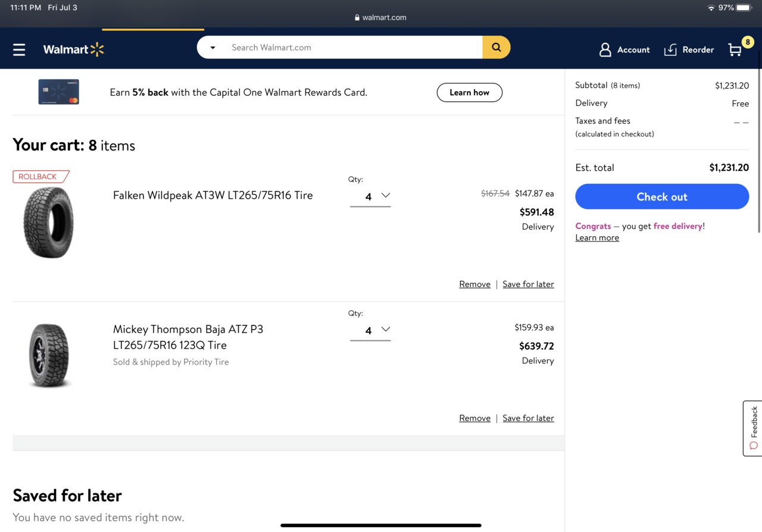Click the Reorder label text
This screenshot has height=532, width=762.
point(698,49)
